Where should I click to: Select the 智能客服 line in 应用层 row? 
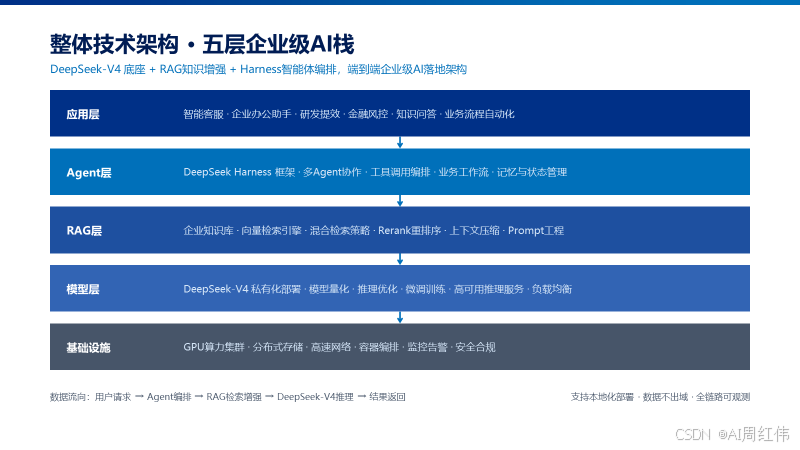pos(349,114)
